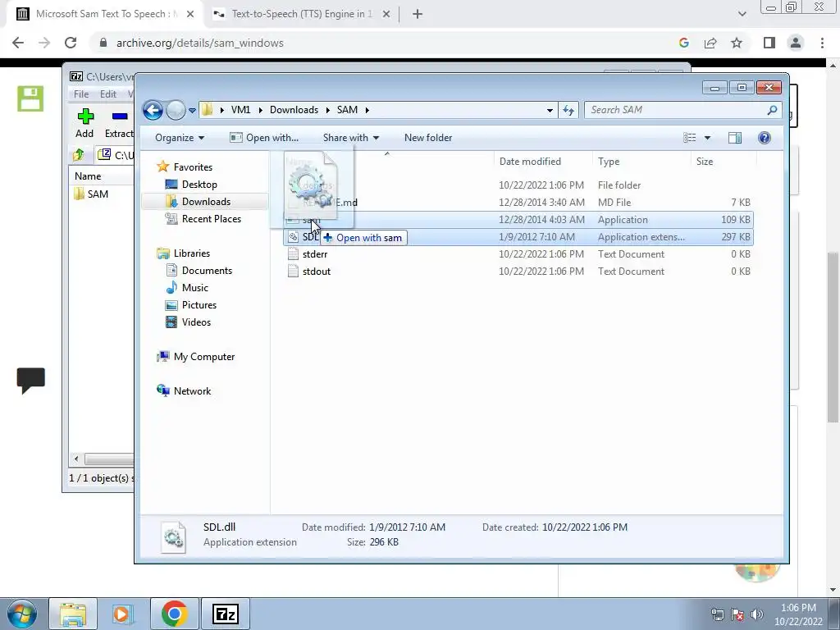This screenshot has width=840, height=630.
Task: Click the stderr file icon
Action: point(293,254)
